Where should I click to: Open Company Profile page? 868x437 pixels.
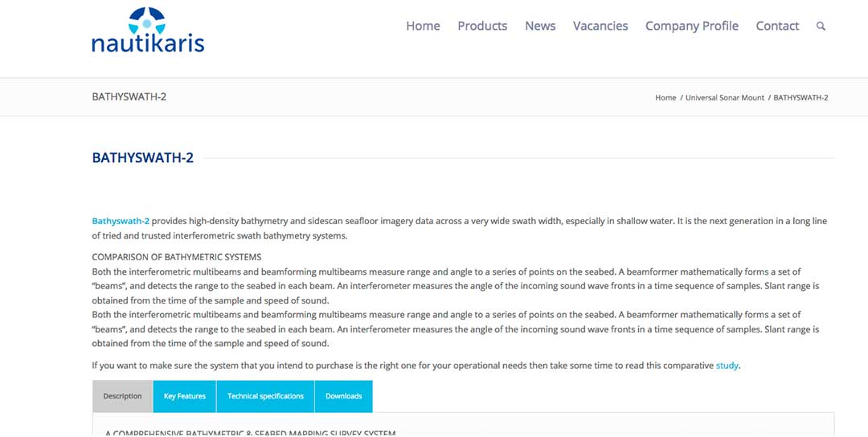(692, 26)
